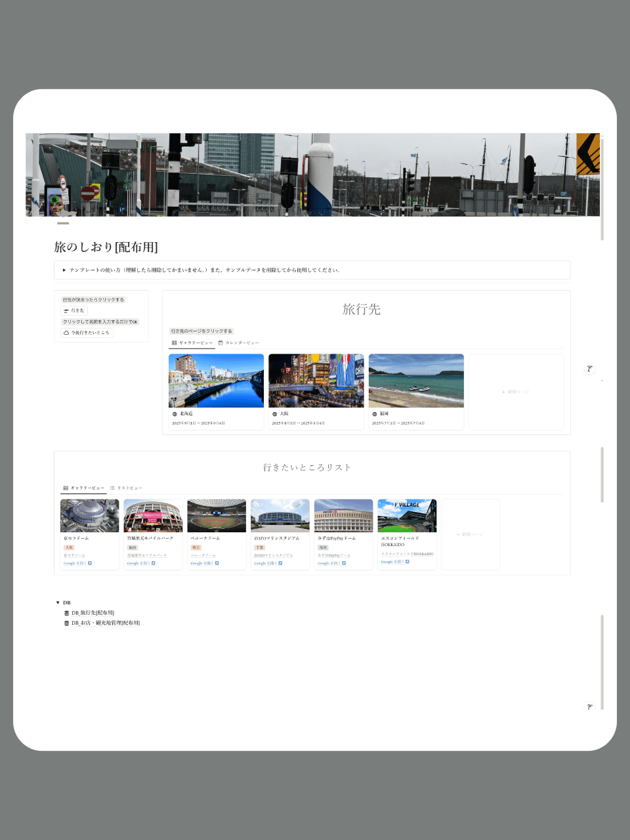Switch to カレンダービュー tab in 旅行先
Screen dimensions: 630x840
[x=238, y=343]
